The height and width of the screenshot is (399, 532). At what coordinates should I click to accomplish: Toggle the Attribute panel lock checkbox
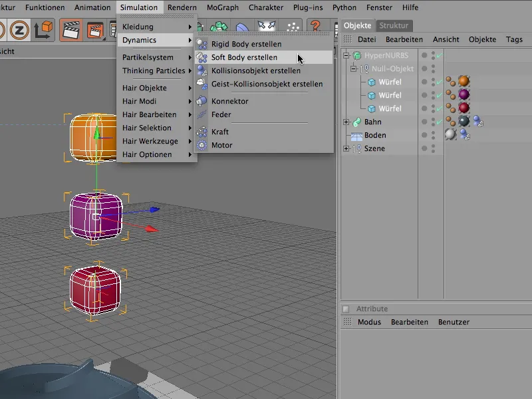[346, 309]
